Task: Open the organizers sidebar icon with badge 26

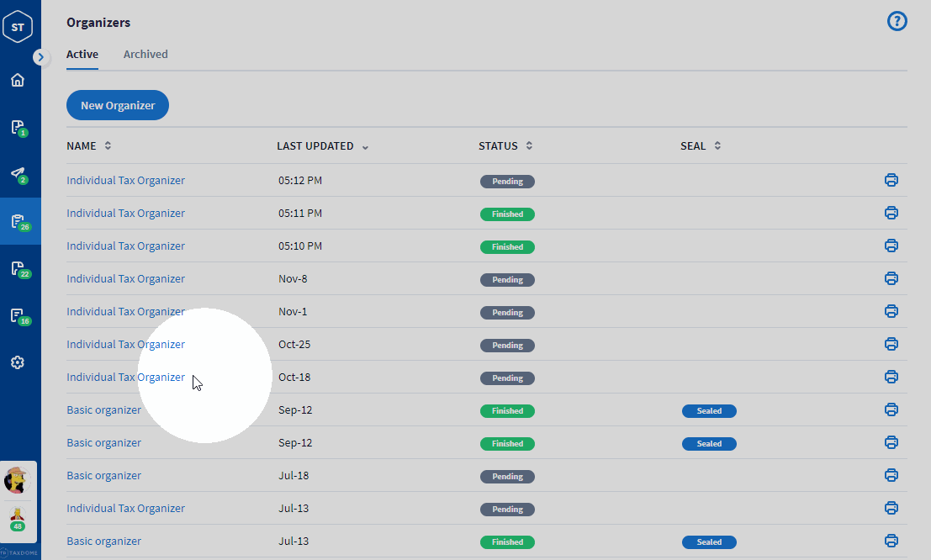Action: [x=20, y=221]
